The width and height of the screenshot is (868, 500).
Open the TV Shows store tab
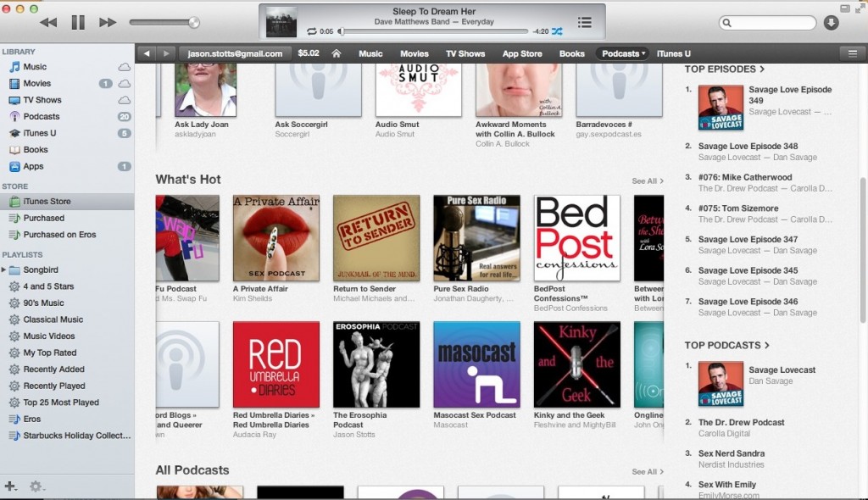pos(465,53)
